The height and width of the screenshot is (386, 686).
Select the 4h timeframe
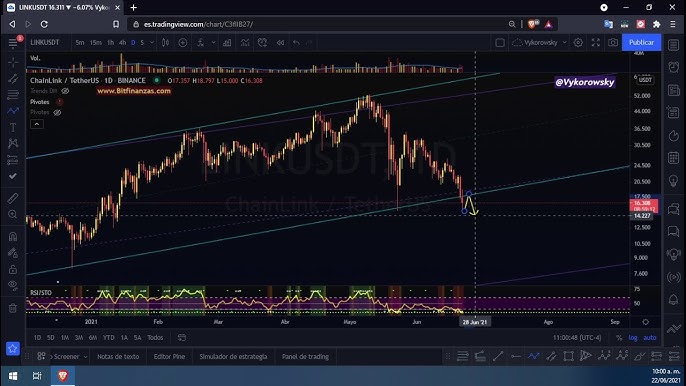coord(122,42)
